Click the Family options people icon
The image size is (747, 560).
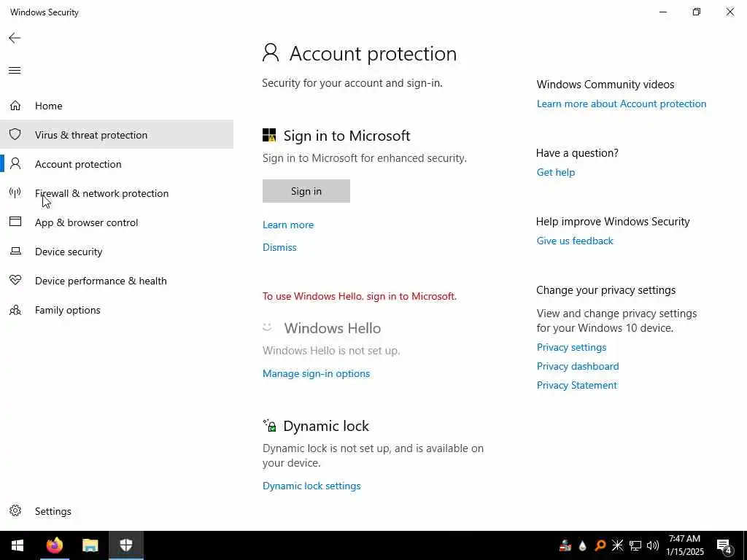point(15,310)
